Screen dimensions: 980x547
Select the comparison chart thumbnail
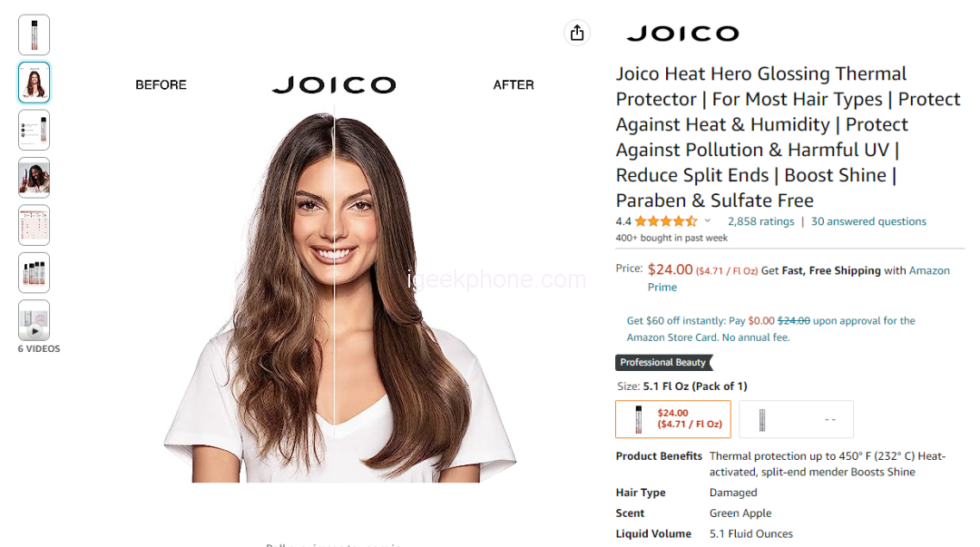(x=34, y=225)
